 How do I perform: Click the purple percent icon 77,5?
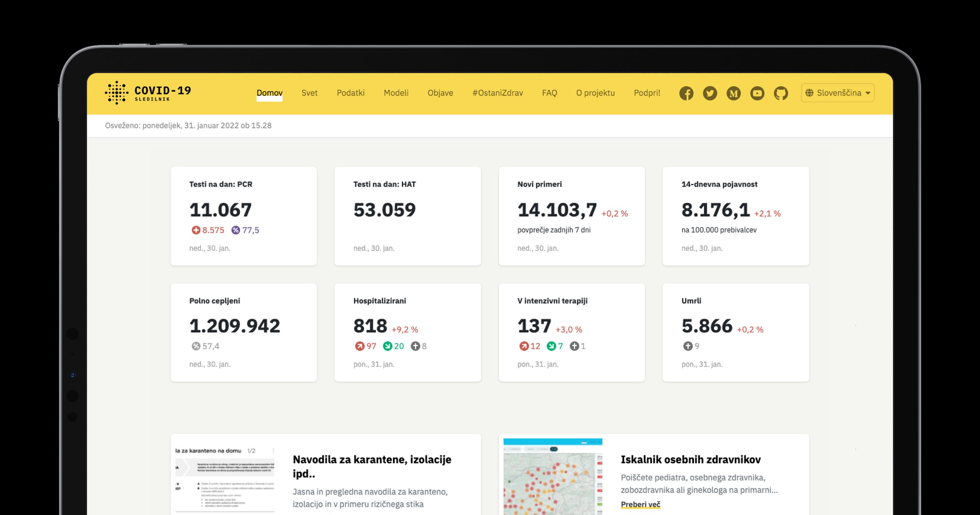pos(235,230)
